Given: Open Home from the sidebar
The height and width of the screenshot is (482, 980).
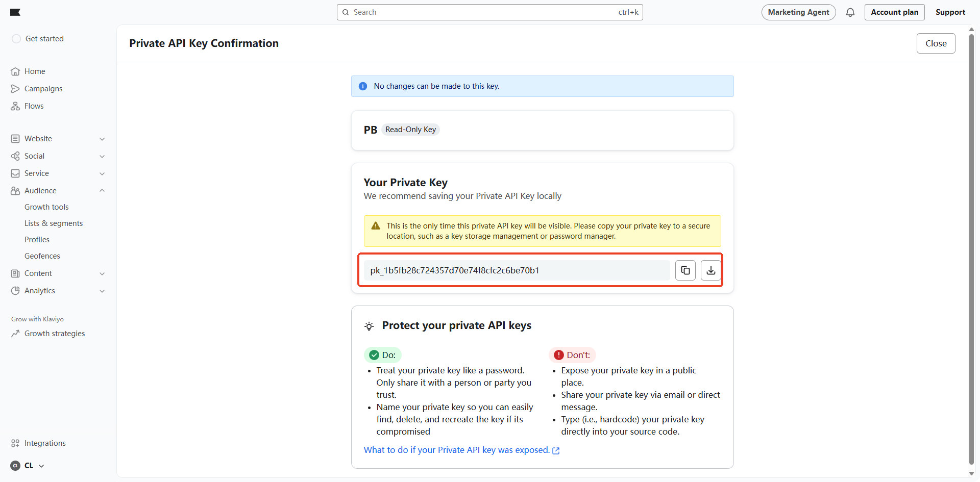Looking at the screenshot, I should (35, 71).
